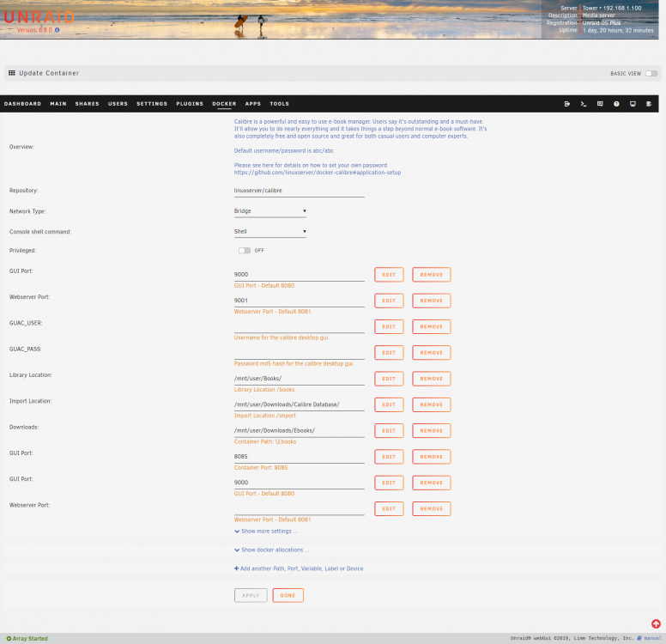Open the Apps menu item
Image resolution: width=666 pixels, height=644 pixels.
click(252, 104)
